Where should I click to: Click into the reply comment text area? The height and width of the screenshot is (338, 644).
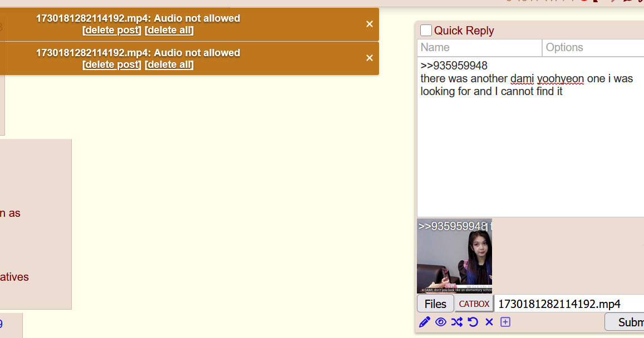pos(530,137)
